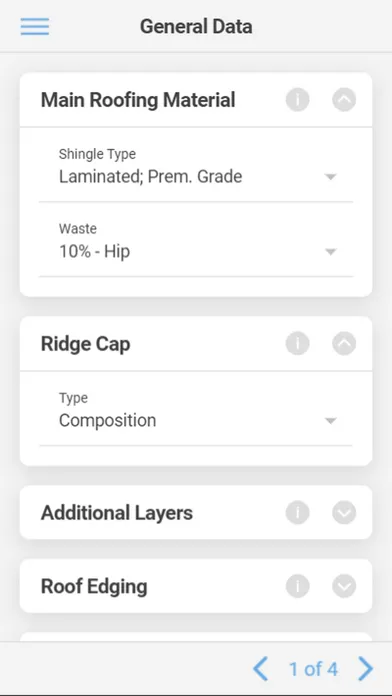Open the Shingle Type dropdown
The height and width of the screenshot is (696, 392).
[x=196, y=171]
